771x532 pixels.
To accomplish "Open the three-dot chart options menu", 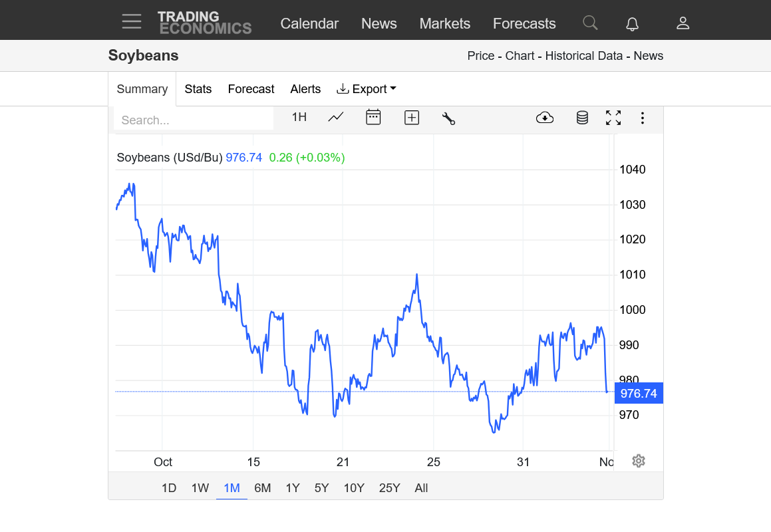I will pos(642,118).
